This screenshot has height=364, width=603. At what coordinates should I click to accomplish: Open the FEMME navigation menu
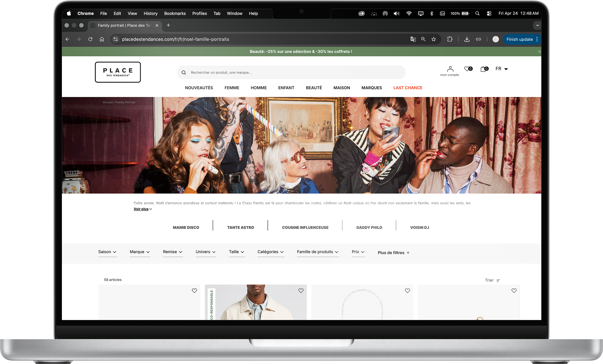[x=232, y=88]
